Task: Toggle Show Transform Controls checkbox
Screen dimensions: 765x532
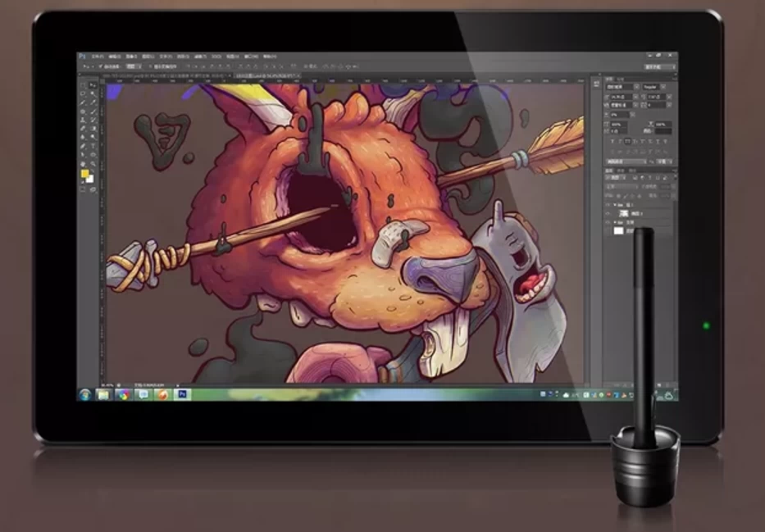Action: click(149, 66)
